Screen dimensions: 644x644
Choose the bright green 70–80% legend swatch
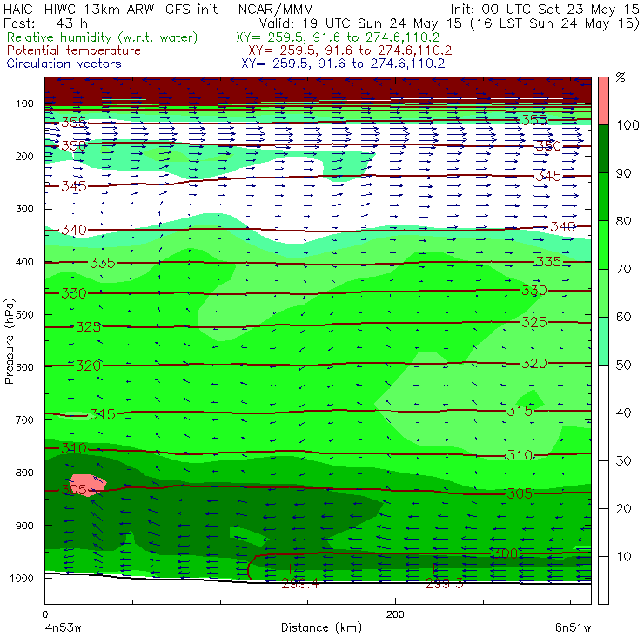603,245
